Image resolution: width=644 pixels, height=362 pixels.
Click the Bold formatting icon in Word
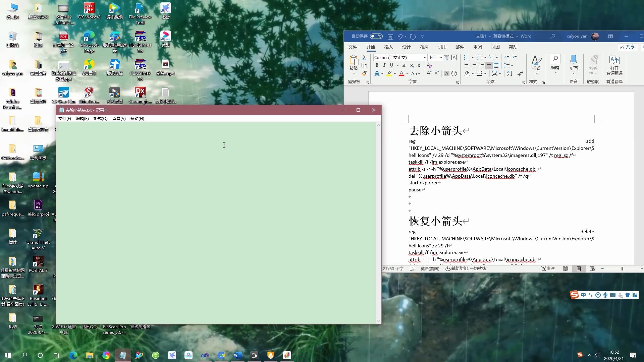coord(377,65)
